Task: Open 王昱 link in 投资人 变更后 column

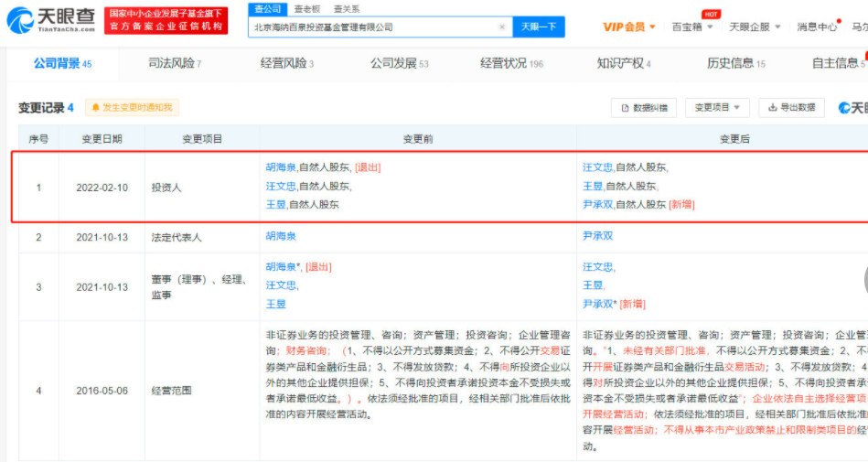Action: tap(593, 186)
